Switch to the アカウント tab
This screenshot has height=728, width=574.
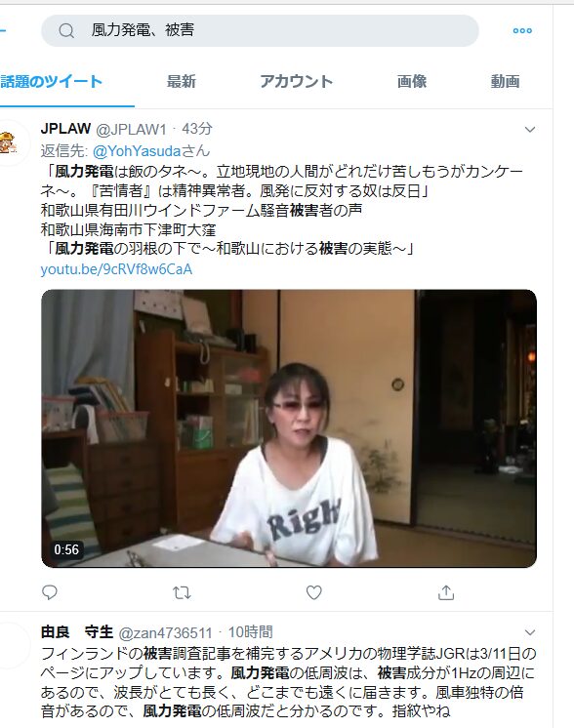click(x=297, y=82)
